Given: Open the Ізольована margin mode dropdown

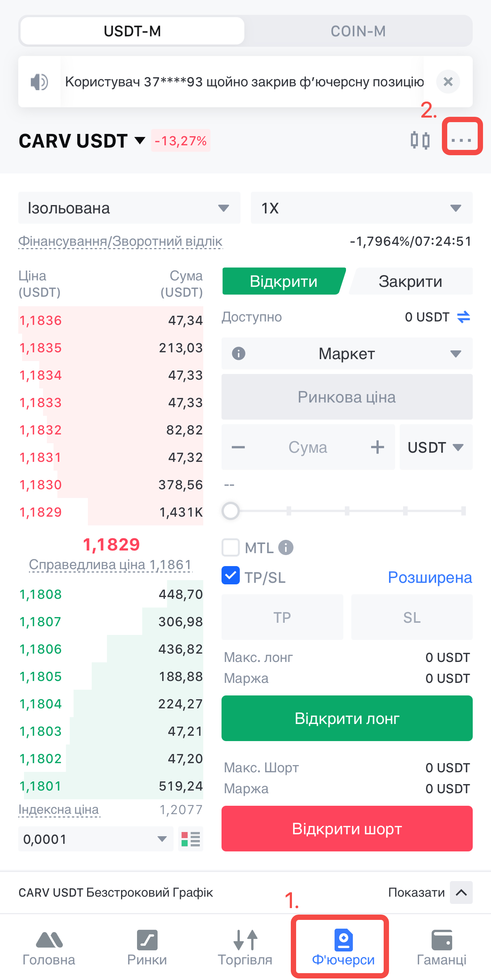Looking at the screenshot, I should tap(129, 208).
